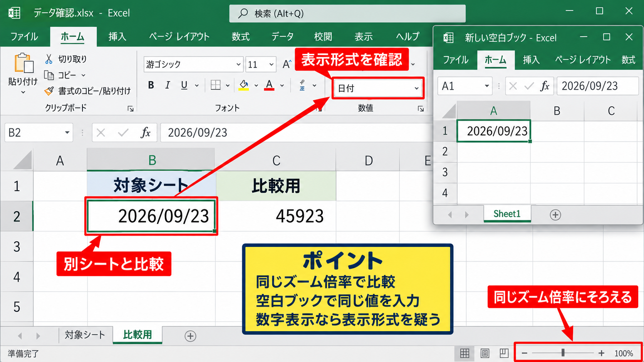Click the Fill Color bucket icon

243,85
